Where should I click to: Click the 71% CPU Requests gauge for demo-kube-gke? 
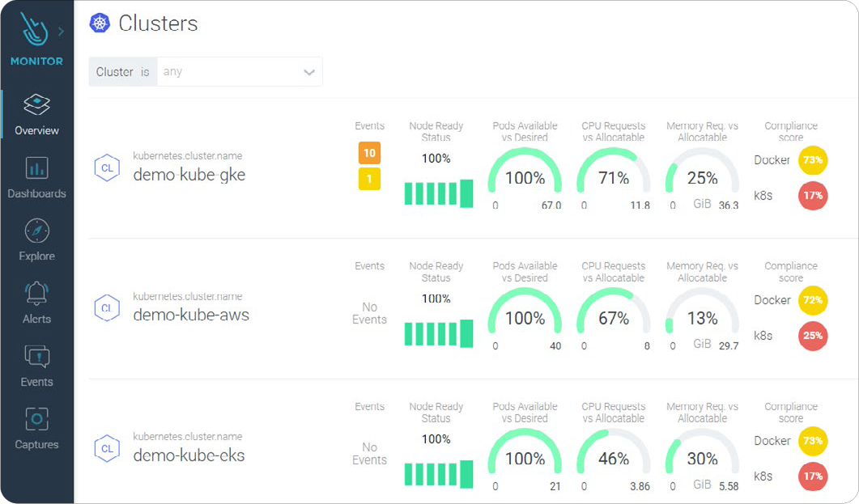[613, 178]
